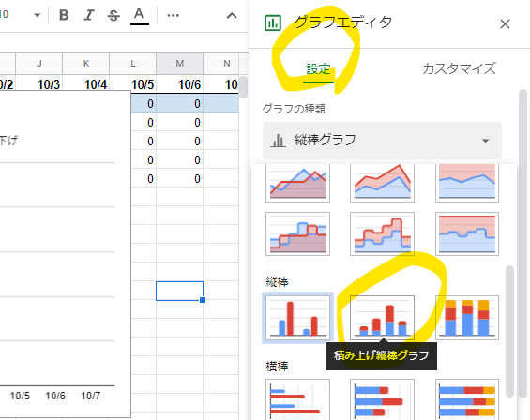The image size is (530, 420).
Task: Apply strikethrough formatting
Action: point(114,15)
